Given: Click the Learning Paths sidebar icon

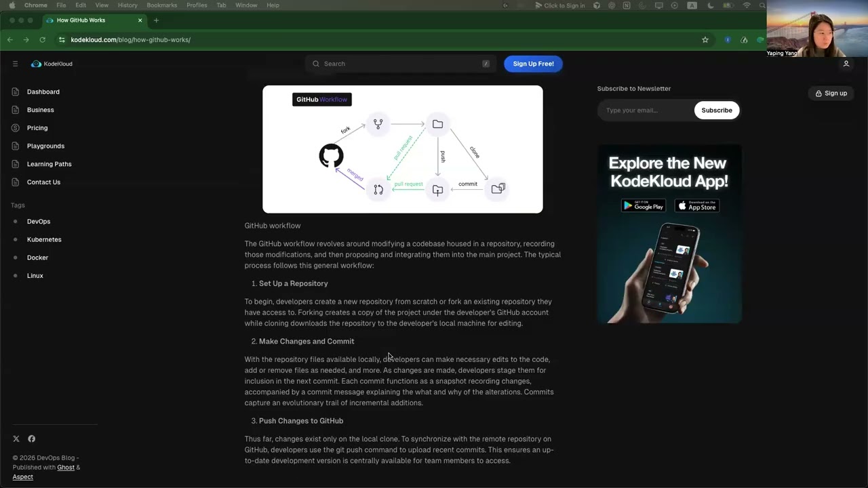Looking at the screenshot, I should pyautogui.click(x=16, y=164).
